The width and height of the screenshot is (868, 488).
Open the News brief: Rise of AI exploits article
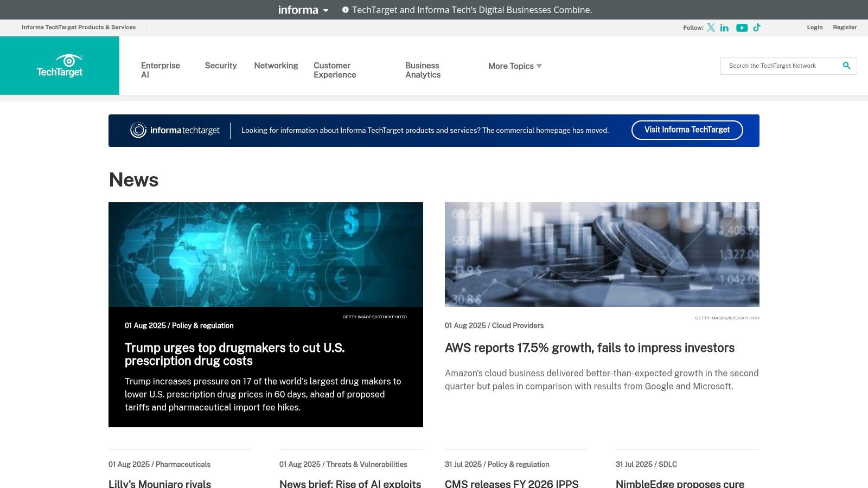pyautogui.click(x=350, y=484)
